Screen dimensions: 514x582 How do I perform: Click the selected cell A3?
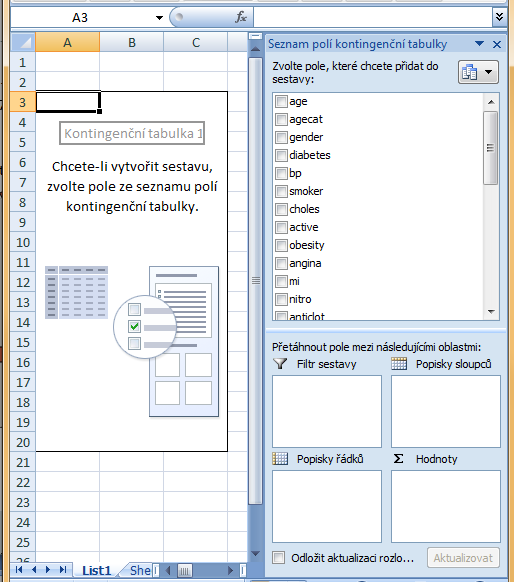(x=68, y=102)
